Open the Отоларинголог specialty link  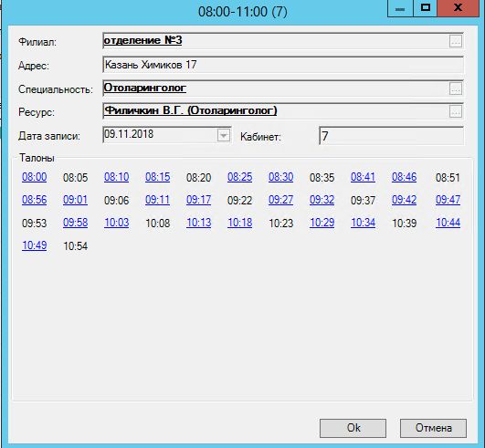144,88
